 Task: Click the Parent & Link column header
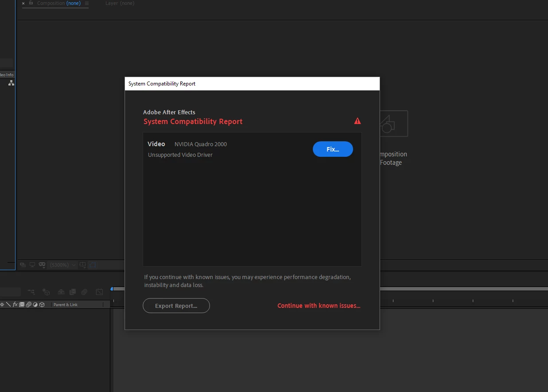66,305
